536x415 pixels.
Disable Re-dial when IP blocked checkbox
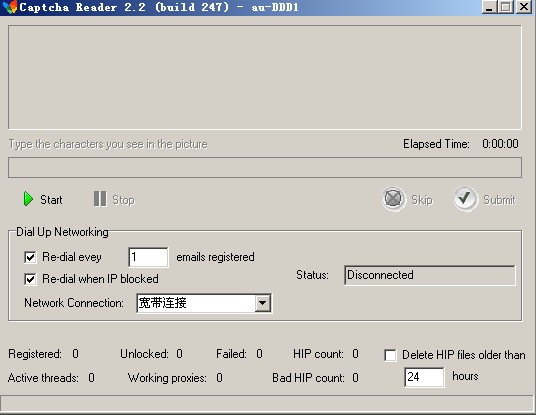pyautogui.click(x=30, y=279)
